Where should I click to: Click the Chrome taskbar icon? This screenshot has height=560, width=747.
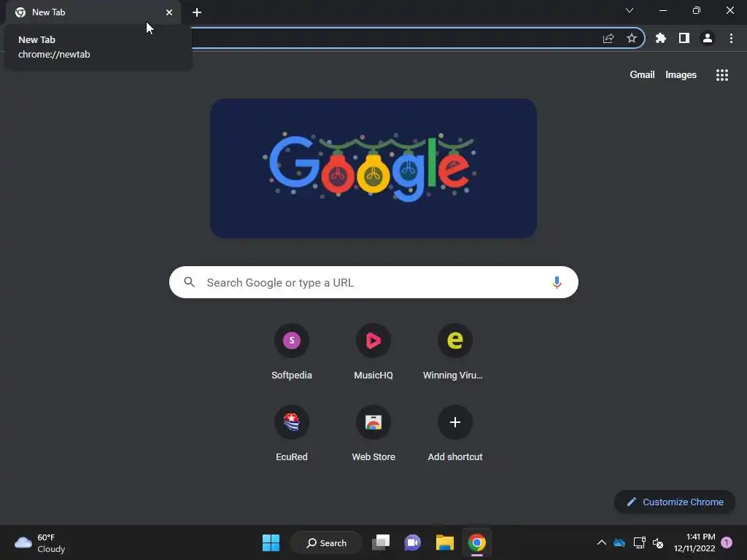pyautogui.click(x=476, y=542)
